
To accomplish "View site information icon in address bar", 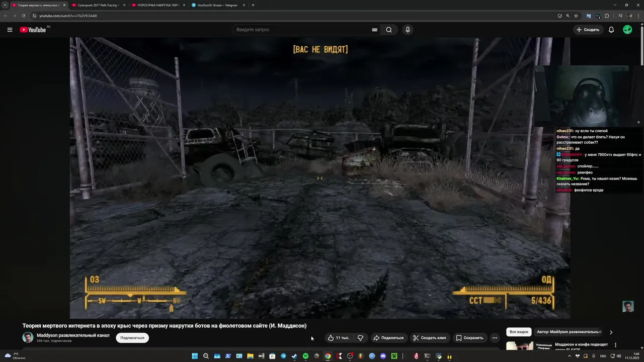I will click(34, 16).
